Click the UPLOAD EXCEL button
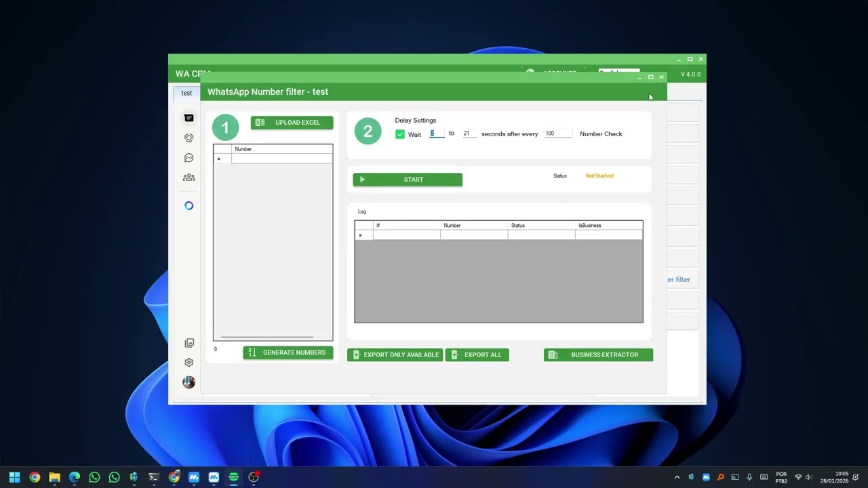 click(x=292, y=123)
